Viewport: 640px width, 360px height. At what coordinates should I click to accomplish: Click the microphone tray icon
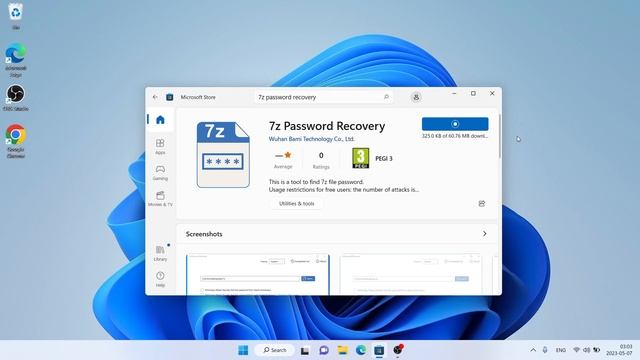545,350
